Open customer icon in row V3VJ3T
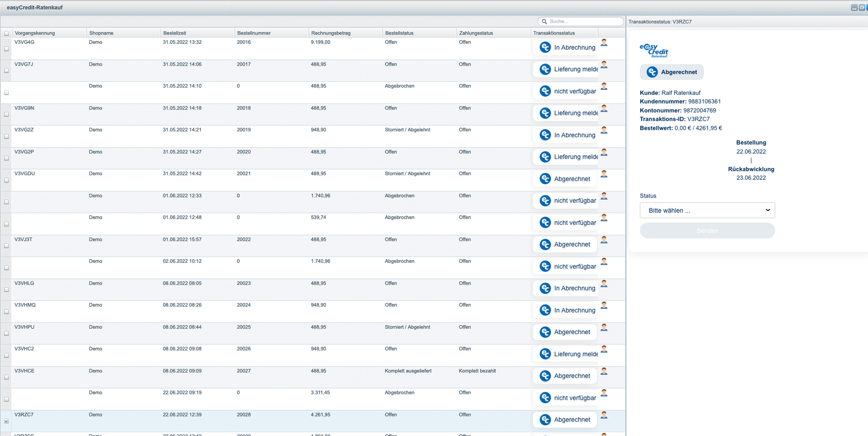868x436 pixels. pos(604,240)
